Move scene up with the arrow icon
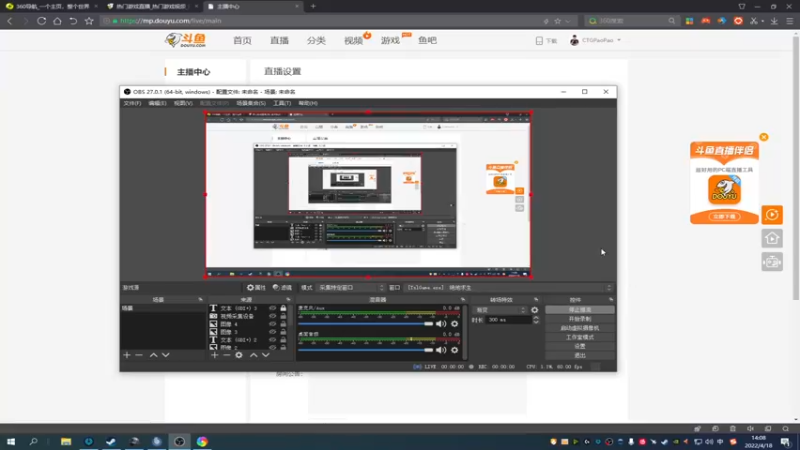 (154, 355)
